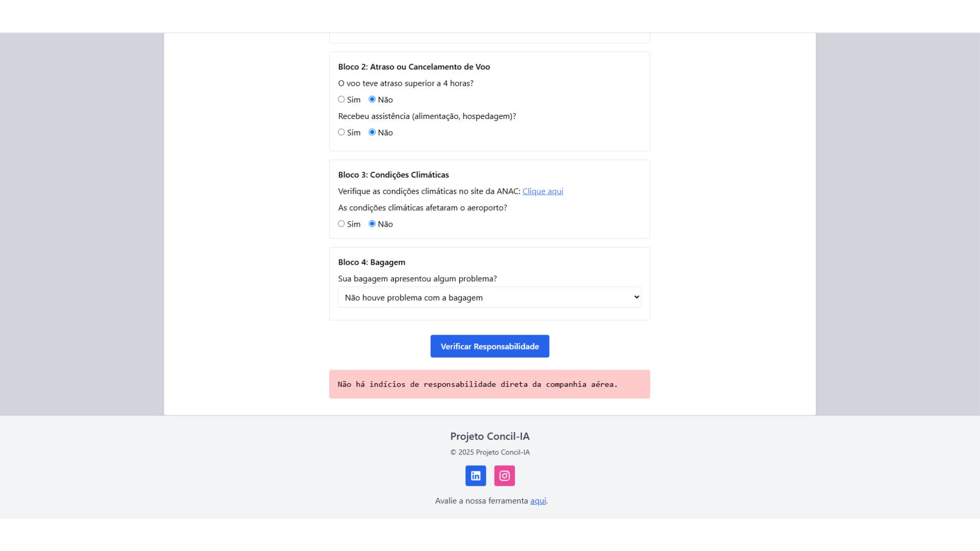Choose Sim for received assistance question
Screen dimensions: 980x551
(x=341, y=132)
